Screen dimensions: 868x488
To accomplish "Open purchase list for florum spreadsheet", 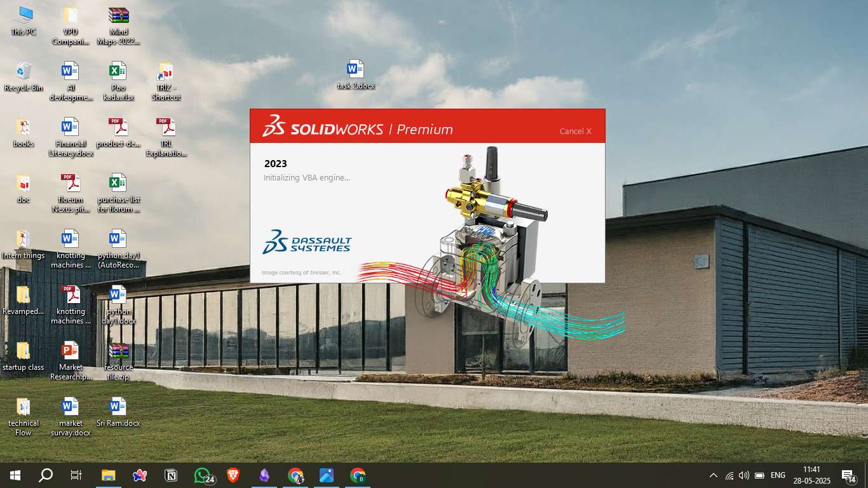I will (x=119, y=193).
